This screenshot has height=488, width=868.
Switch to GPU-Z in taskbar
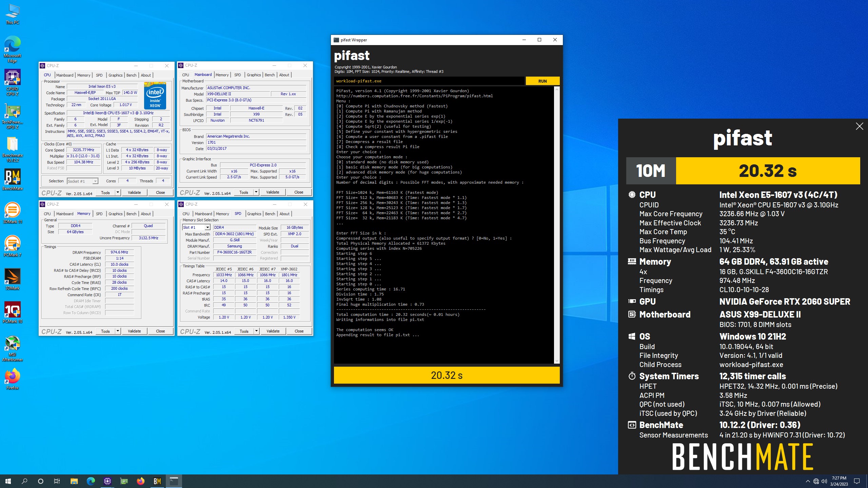124,481
